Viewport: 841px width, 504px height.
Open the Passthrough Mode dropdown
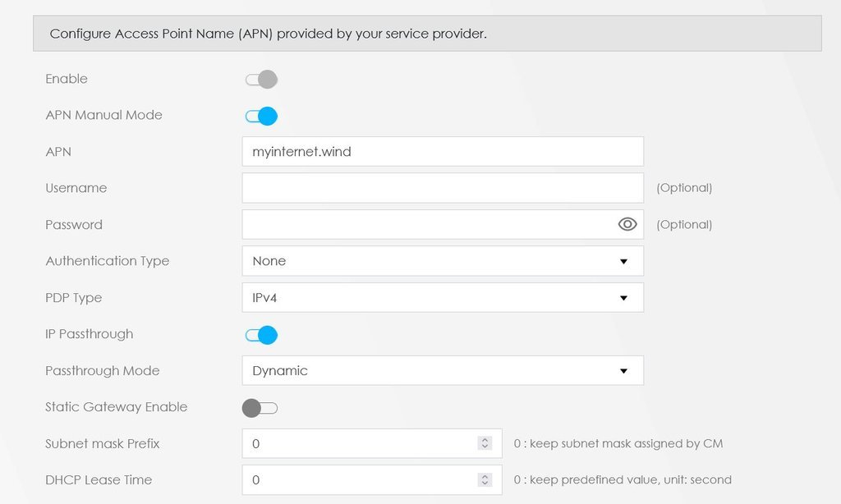click(442, 371)
